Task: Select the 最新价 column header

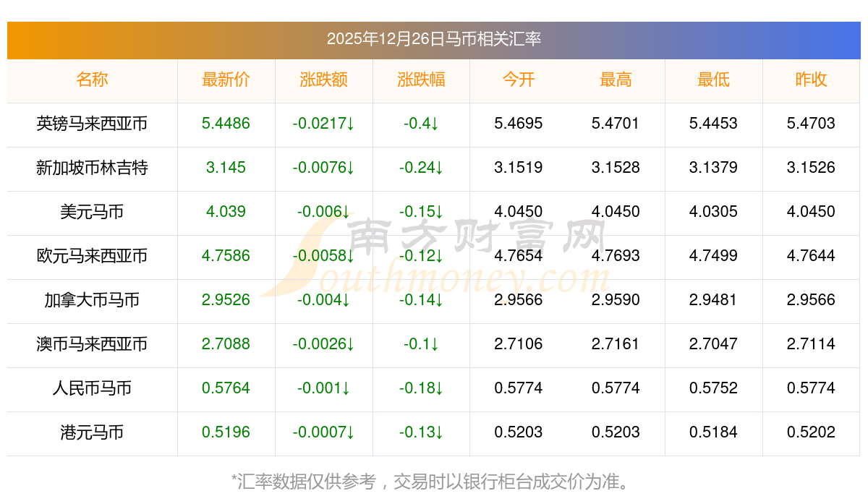Action: pyautogui.click(x=226, y=80)
